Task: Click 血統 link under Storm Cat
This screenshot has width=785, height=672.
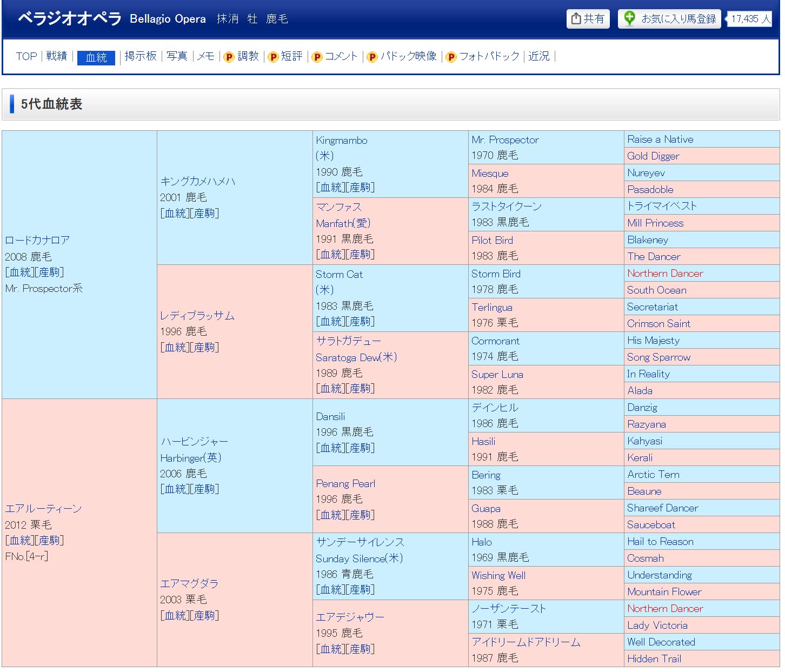Action: tap(331, 322)
